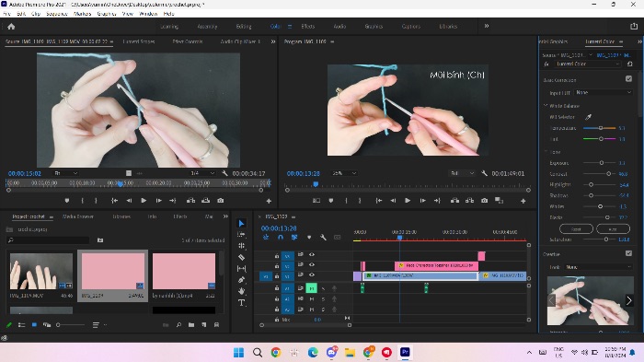Open the Look dropdown in Creative

point(598,267)
